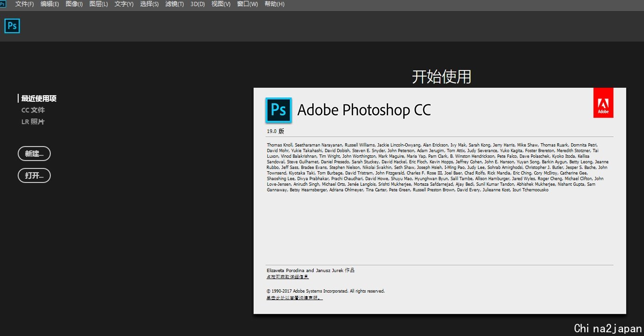Open the 滤镜(T) menu
Screen dimensions: 644x336
pos(174,4)
